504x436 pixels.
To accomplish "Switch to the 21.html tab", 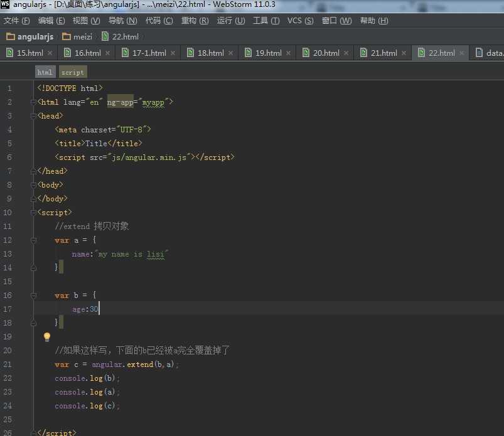I will pyautogui.click(x=383, y=53).
